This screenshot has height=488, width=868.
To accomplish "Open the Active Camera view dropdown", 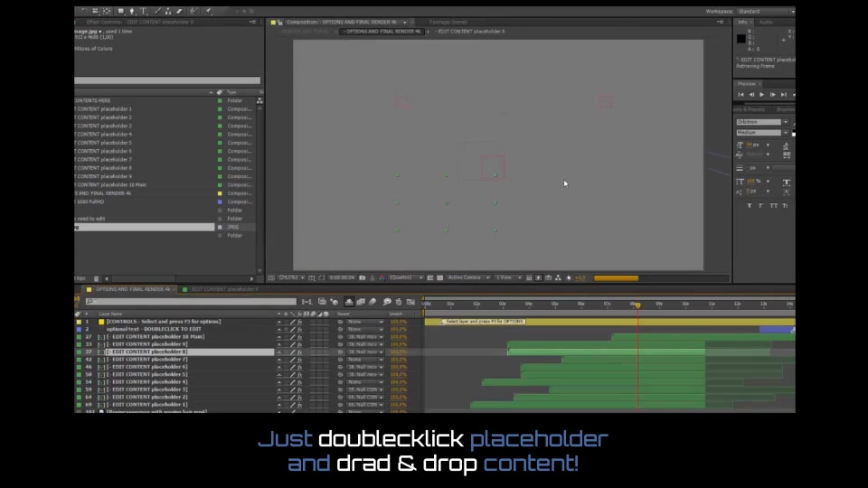I will pyautogui.click(x=468, y=277).
